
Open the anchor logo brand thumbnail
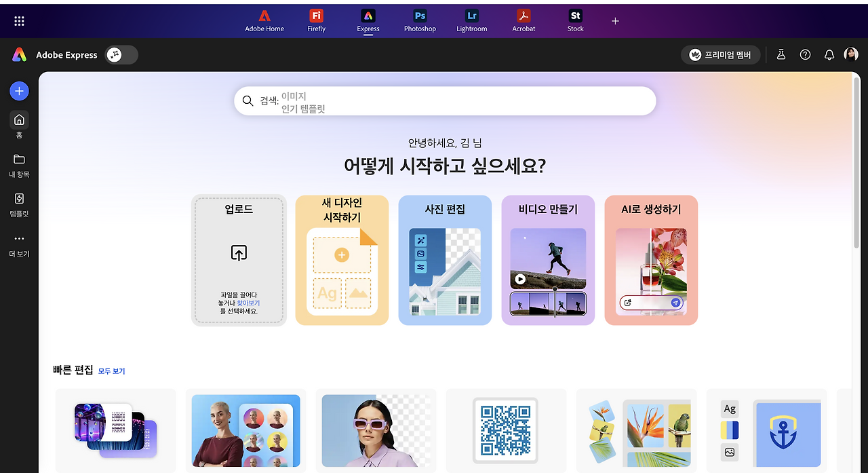click(x=766, y=430)
